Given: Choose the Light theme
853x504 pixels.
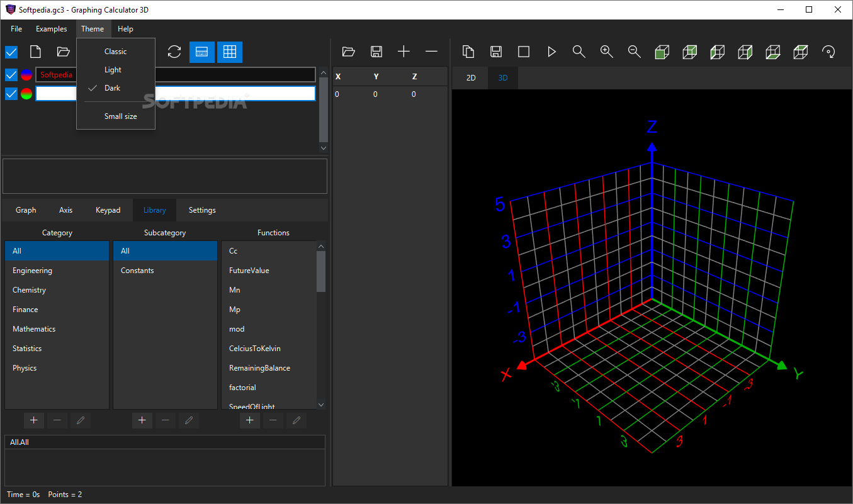Looking at the screenshot, I should [116, 70].
